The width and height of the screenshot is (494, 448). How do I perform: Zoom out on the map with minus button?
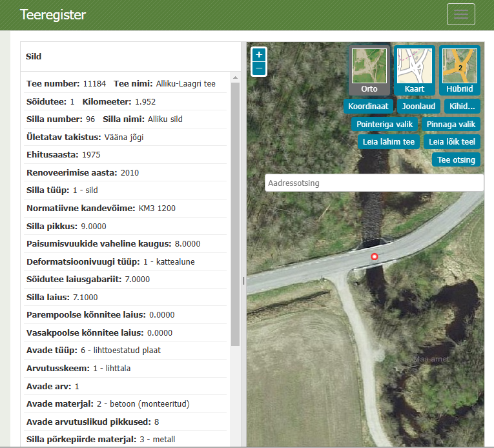coord(259,68)
